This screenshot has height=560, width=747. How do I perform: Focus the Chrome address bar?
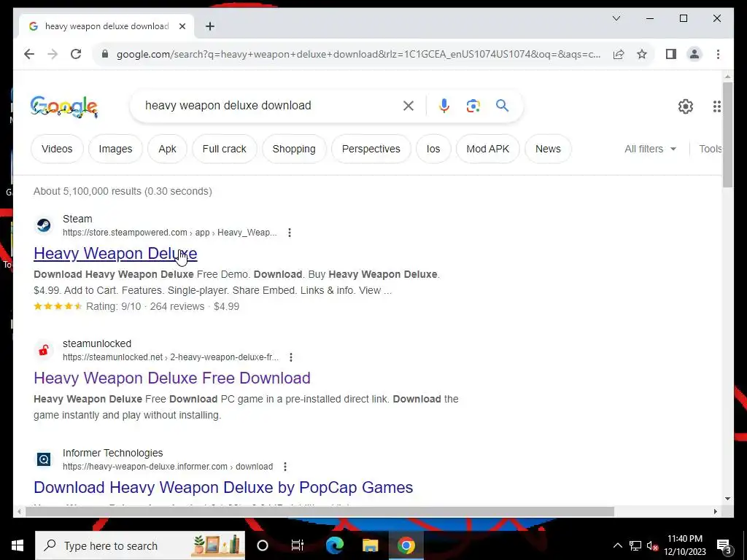pyautogui.click(x=358, y=54)
